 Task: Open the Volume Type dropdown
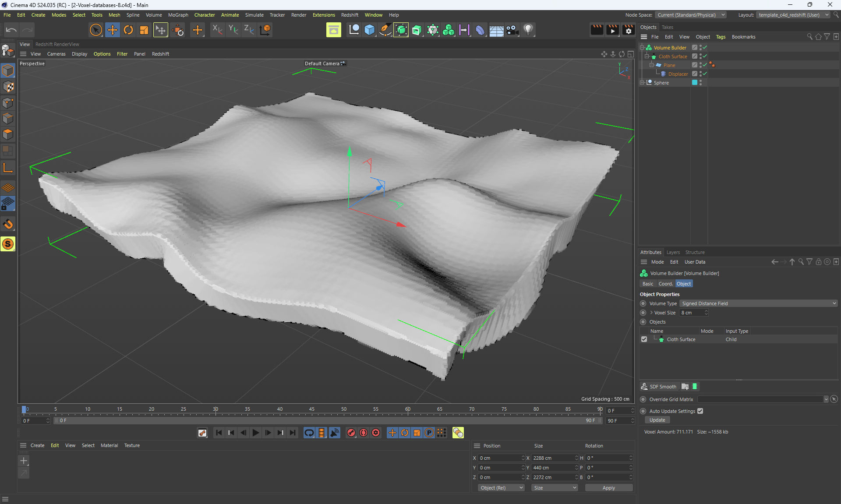coord(759,303)
